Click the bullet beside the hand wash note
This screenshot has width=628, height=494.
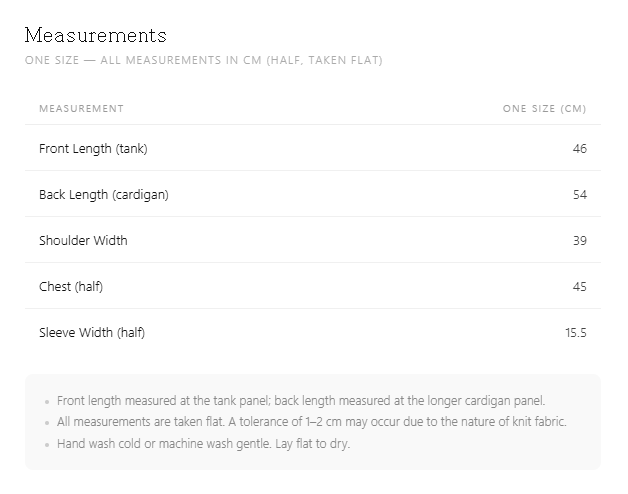pyautogui.click(x=47, y=445)
